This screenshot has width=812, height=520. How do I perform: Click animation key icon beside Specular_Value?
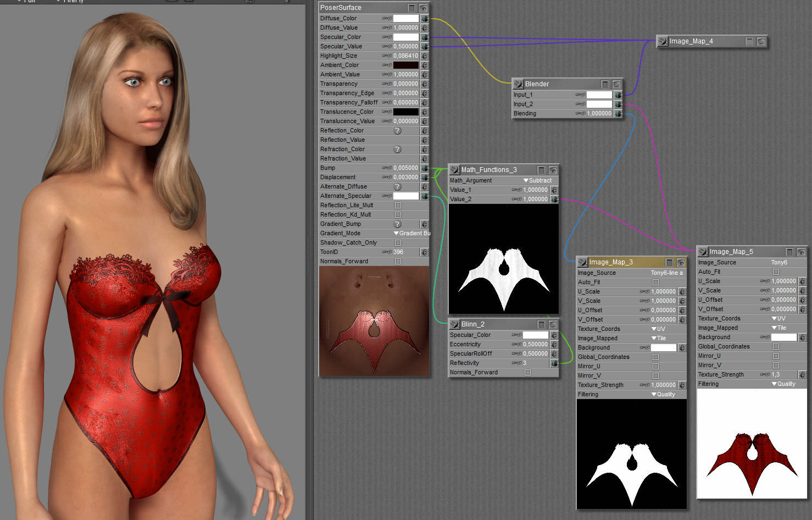point(387,47)
